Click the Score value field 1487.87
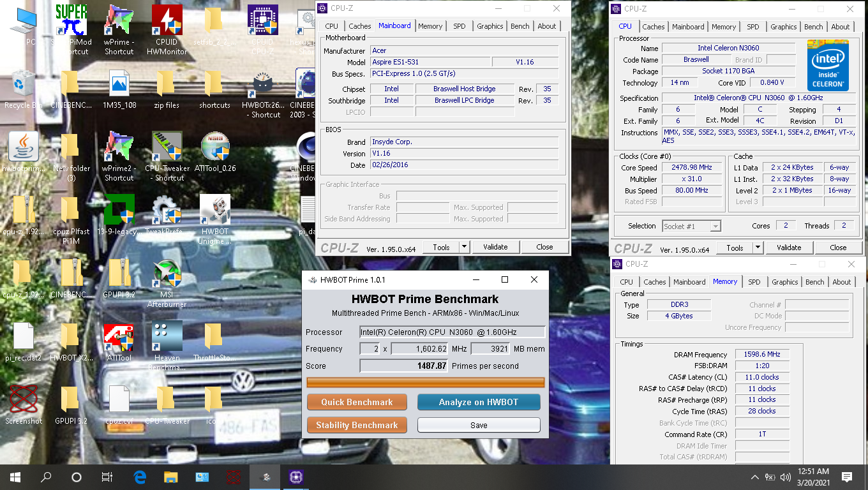Image resolution: width=868 pixels, height=490 pixels. [404, 366]
